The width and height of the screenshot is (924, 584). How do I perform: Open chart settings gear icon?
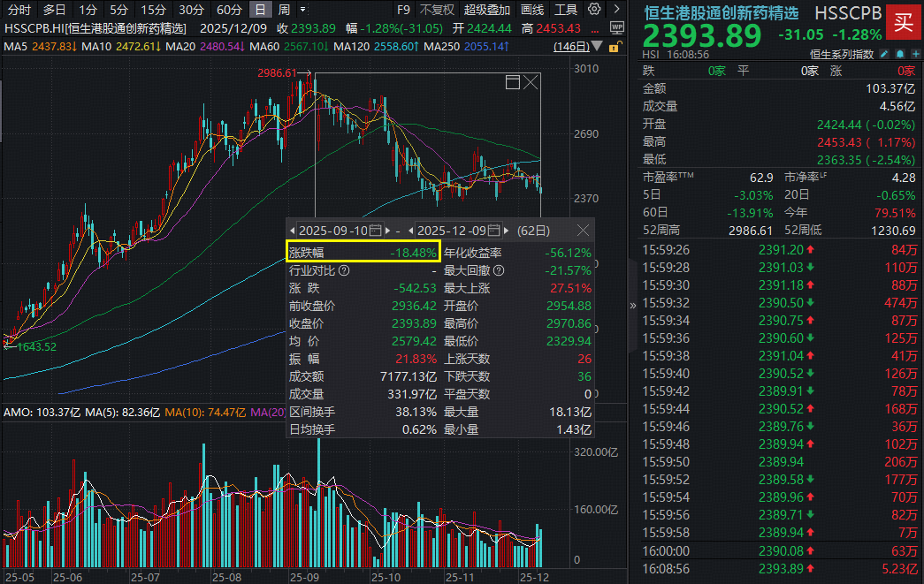[x=594, y=10]
